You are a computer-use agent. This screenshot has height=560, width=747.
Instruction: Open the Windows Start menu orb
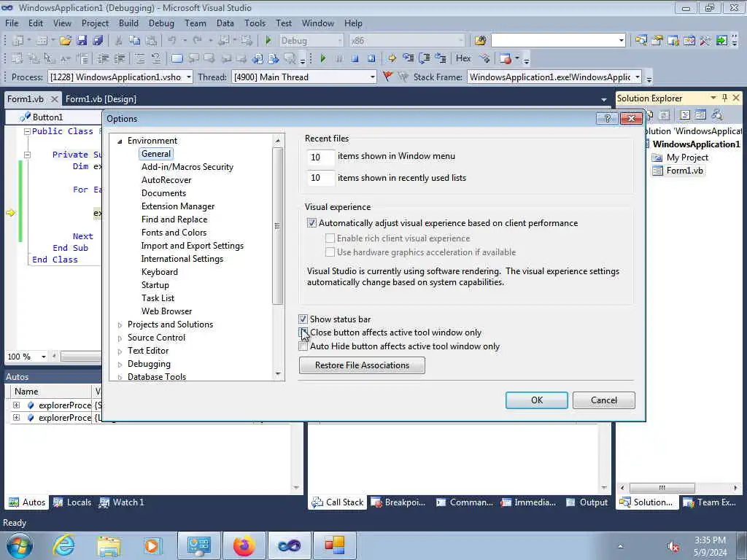pos(20,545)
